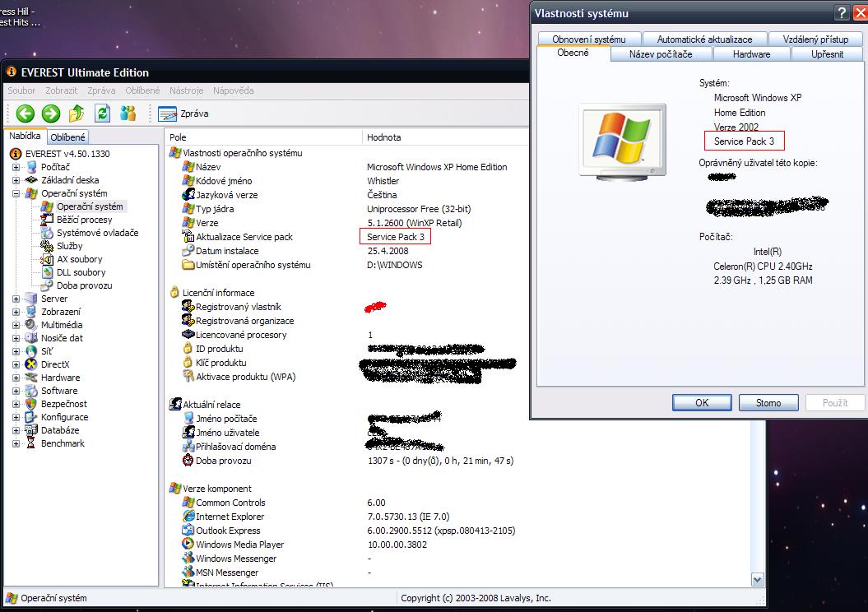Open the Oblíbené menu in menu bar

tap(142, 90)
